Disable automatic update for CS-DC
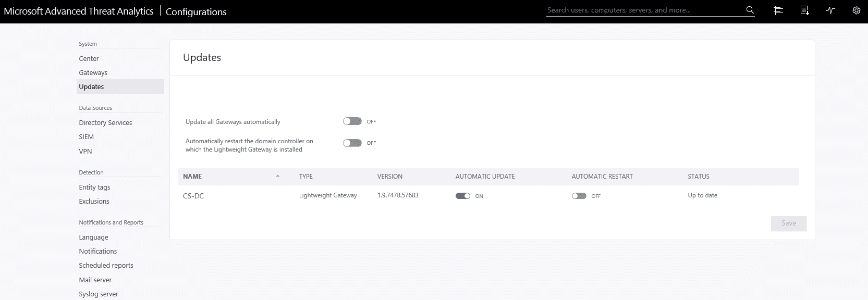The width and height of the screenshot is (868, 300). pyautogui.click(x=462, y=196)
